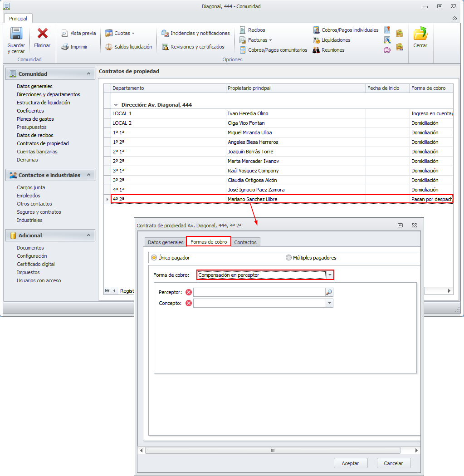464x476 pixels.
Task: Open the Forma de cobro combo box
Action: click(x=330, y=275)
